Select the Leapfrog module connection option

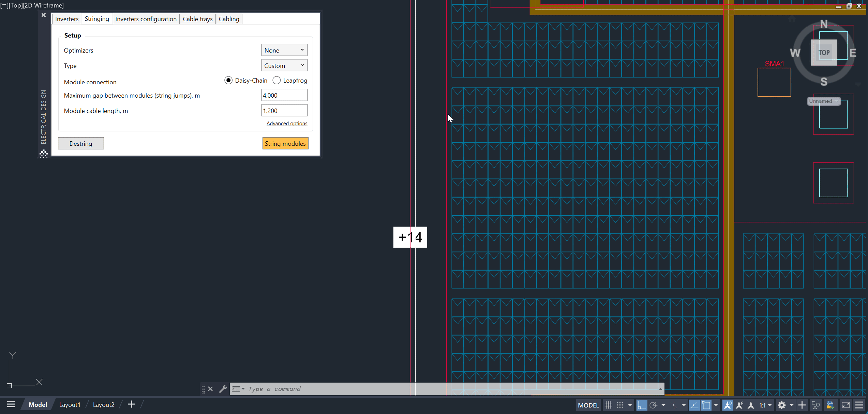pos(276,81)
